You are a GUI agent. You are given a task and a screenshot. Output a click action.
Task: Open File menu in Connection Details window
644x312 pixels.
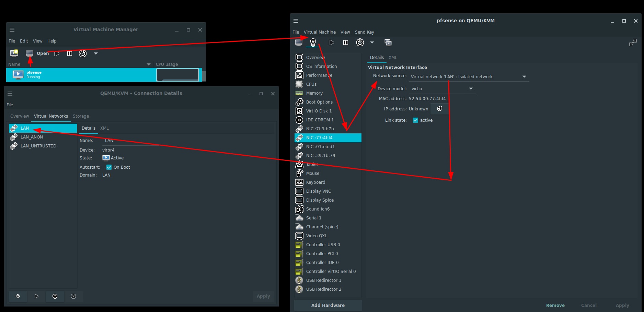(x=10, y=105)
